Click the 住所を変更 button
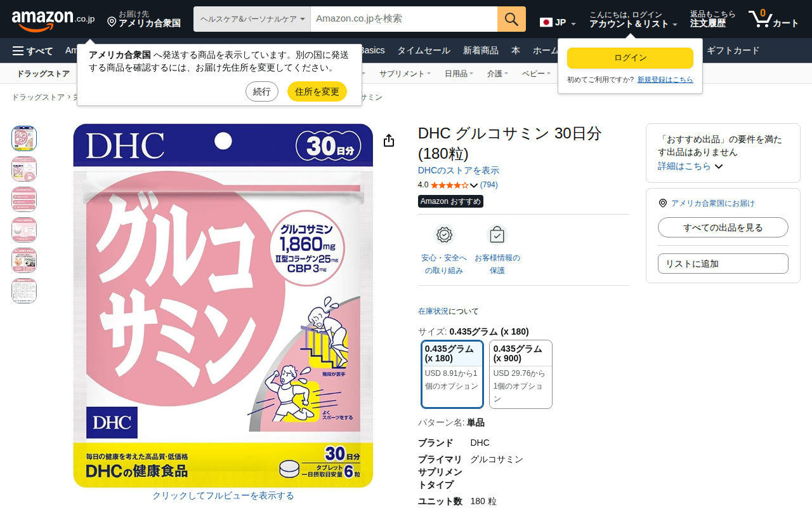The height and width of the screenshot is (508, 812). pyautogui.click(x=317, y=91)
